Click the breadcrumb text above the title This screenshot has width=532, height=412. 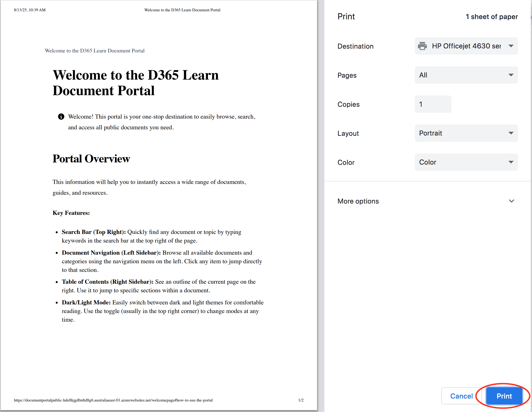(95, 51)
